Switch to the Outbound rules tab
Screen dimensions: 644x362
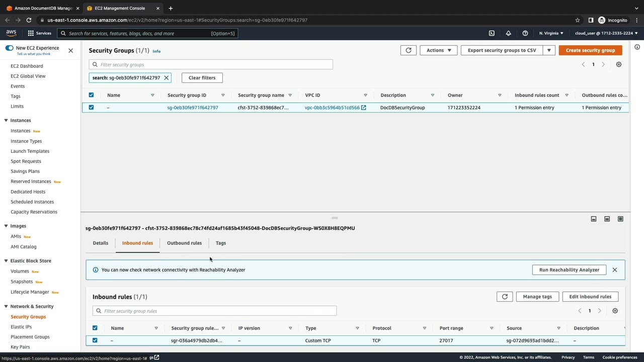pyautogui.click(x=184, y=243)
